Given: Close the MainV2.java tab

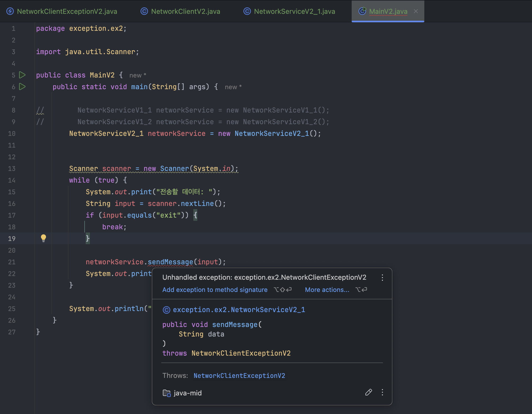Looking at the screenshot, I should click(x=416, y=11).
